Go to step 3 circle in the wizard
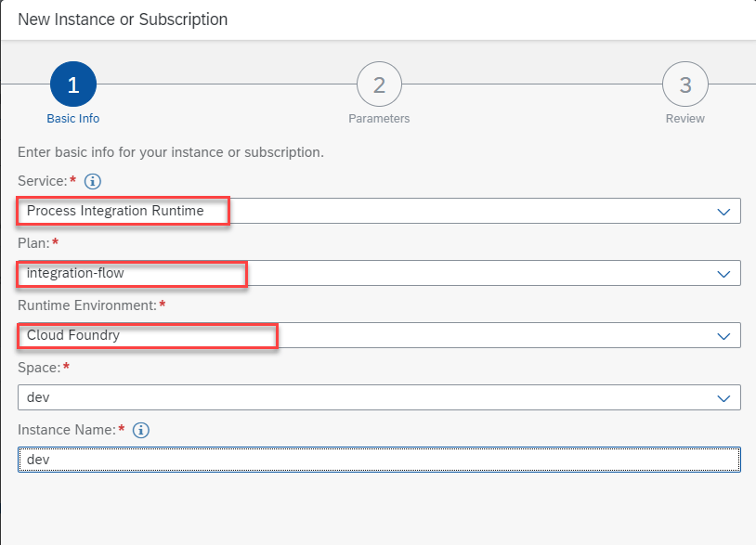Image resolution: width=756 pixels, height=545 pixels. tap(684, 85)
